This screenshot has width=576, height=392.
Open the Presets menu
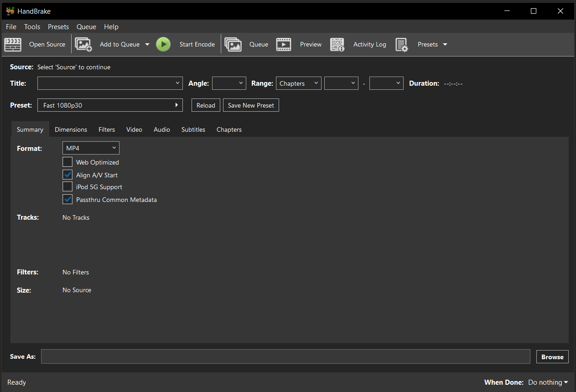(x=58, y=26)
